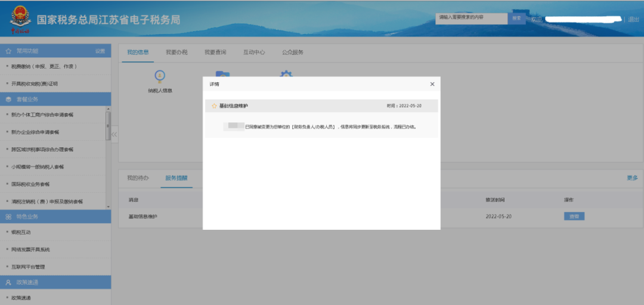Click the 设置 link in 常用功能
Viewport: 644px width, 305px height.
(100, 51)
